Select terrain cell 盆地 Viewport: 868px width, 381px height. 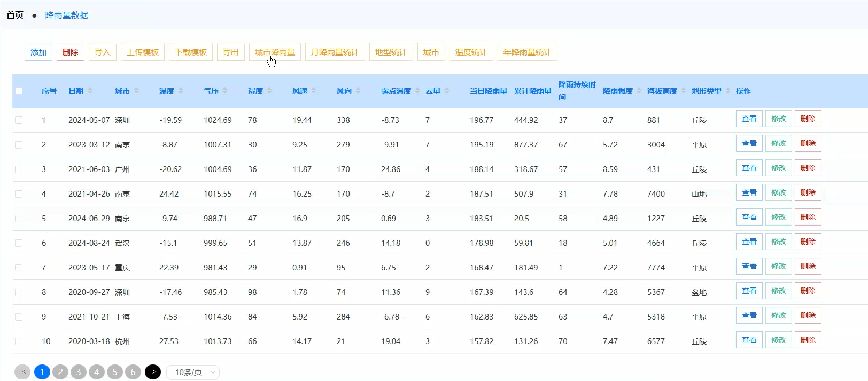click(699, 292)
